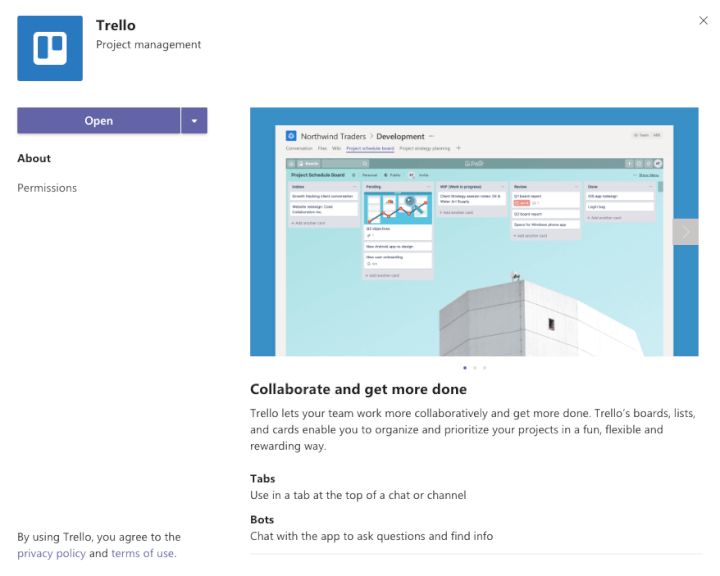Switch to the Permissions section
This screenshot has width=720, height=576.
pos(47,188)
